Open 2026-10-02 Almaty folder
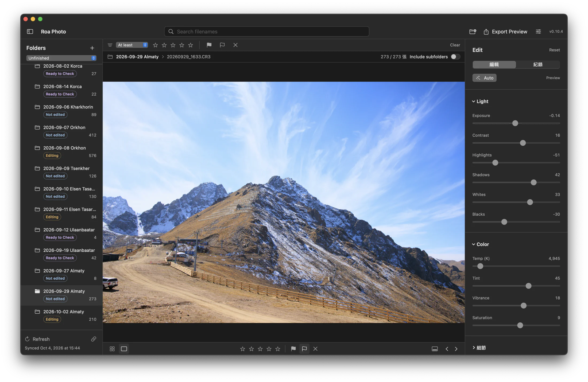 [62, 315]
